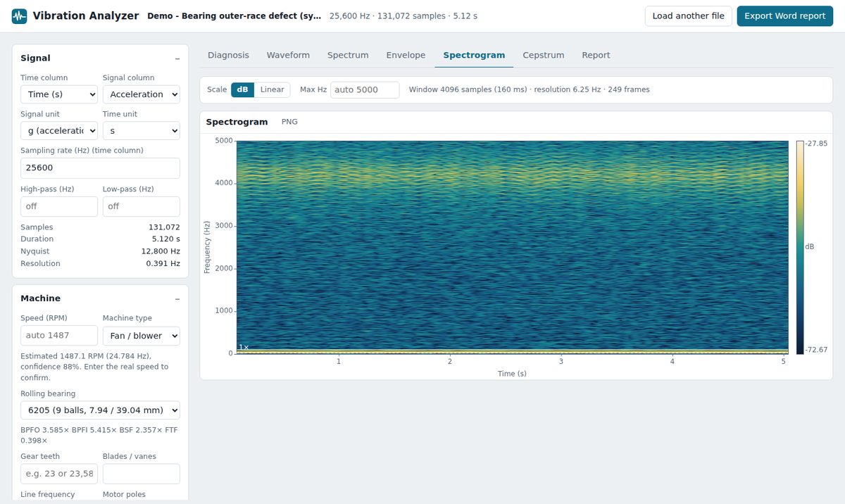Select the Linear scale option
Viewport: 845px width, 504px height.
pyautogui.click(x=273, y=89)
